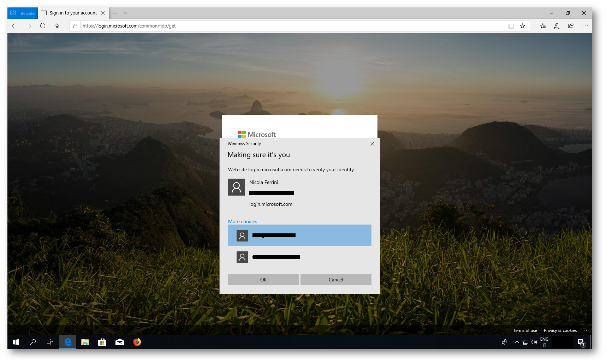
Task: Select the Sign in to your account tab
Action: 73,13
